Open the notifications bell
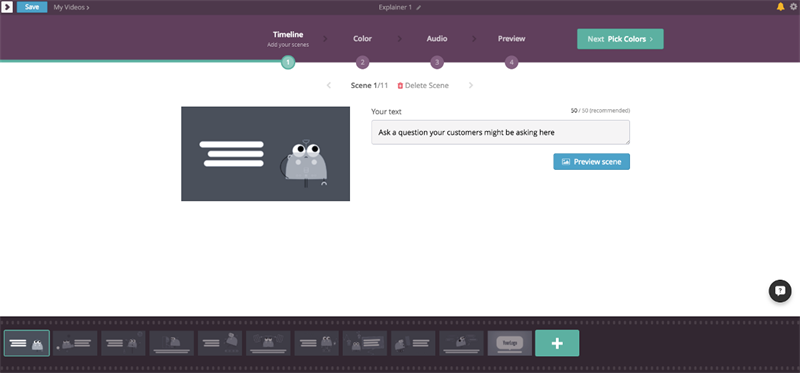This screenshot has height=373, width=800. (x=781, y=7)
